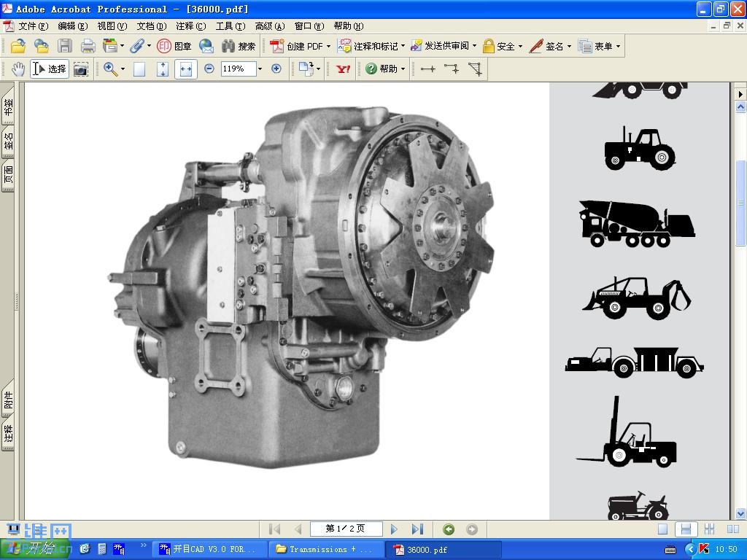Open the 文件(F) menu
Screen dimensions: 747x560
[x=34, y=26]
